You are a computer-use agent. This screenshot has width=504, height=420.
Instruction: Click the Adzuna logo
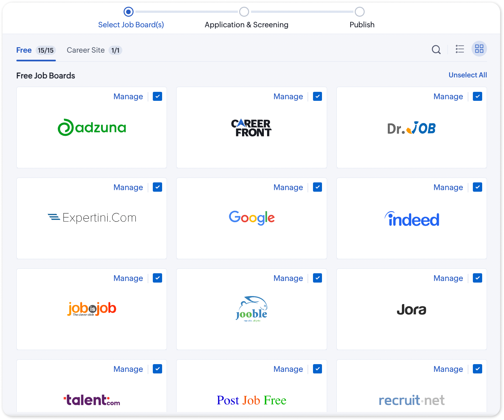point(92,127)
